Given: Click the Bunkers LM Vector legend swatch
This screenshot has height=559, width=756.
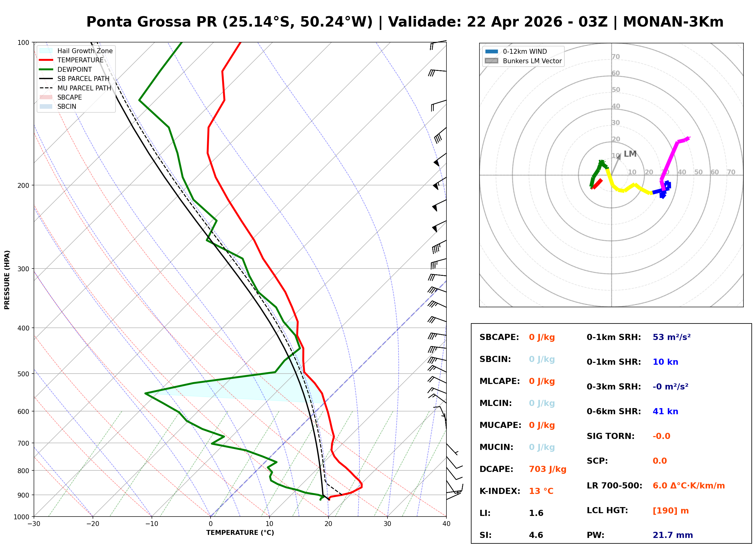Looking at the screenshot, I should 492,61.
